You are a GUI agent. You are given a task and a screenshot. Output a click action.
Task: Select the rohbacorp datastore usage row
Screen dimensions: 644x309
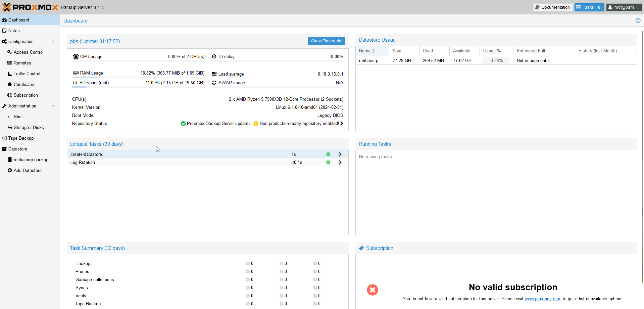pos(496,60)
